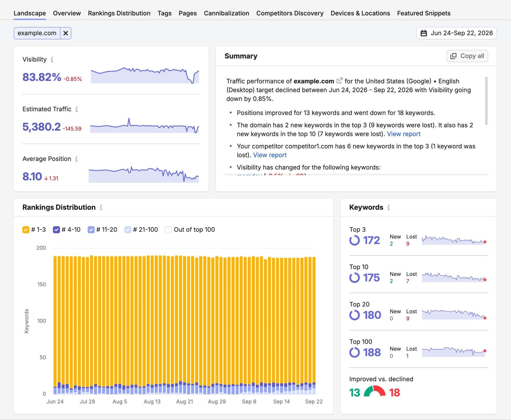This screenshot has width=511, height=420.
Task: Click the Keywords panel info icon
Action: pos(388,208)
